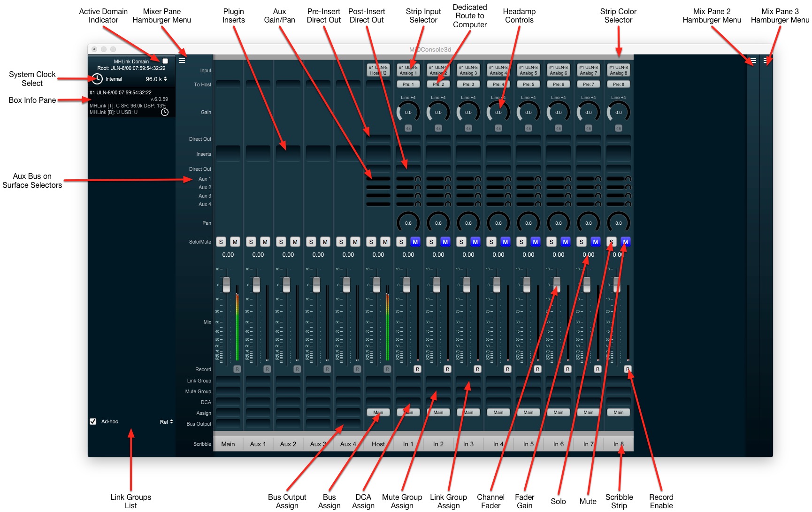Click the Main bus assign on In 6

(559, 413)
